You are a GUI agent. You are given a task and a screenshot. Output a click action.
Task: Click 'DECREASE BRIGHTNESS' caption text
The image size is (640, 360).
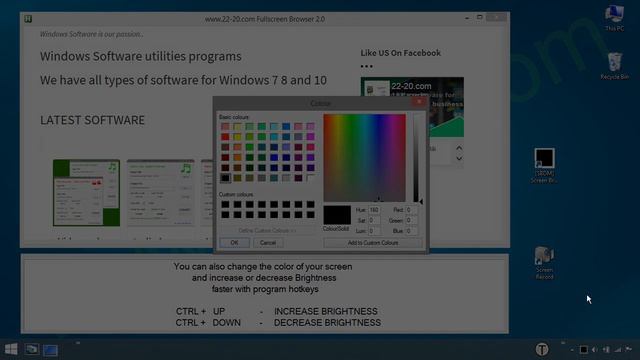pos(327,323)
